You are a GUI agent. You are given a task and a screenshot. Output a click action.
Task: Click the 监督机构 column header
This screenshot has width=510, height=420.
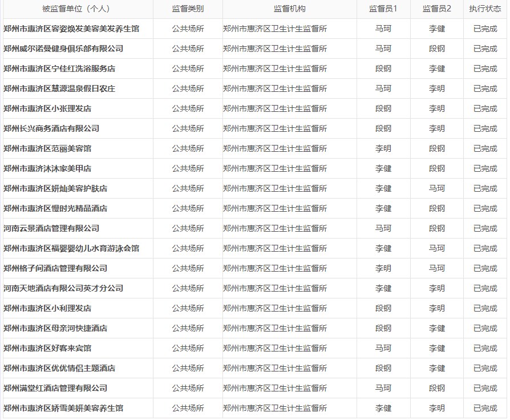coord(289,9)
